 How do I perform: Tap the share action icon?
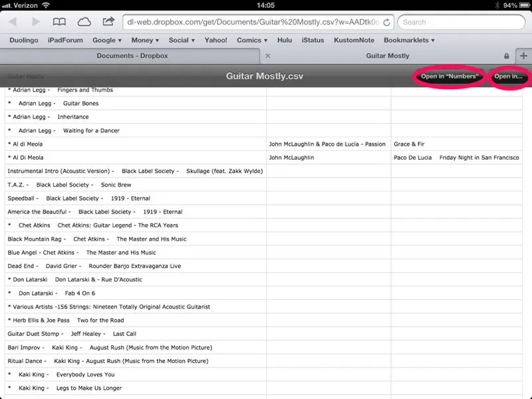(x=108, y=22)
